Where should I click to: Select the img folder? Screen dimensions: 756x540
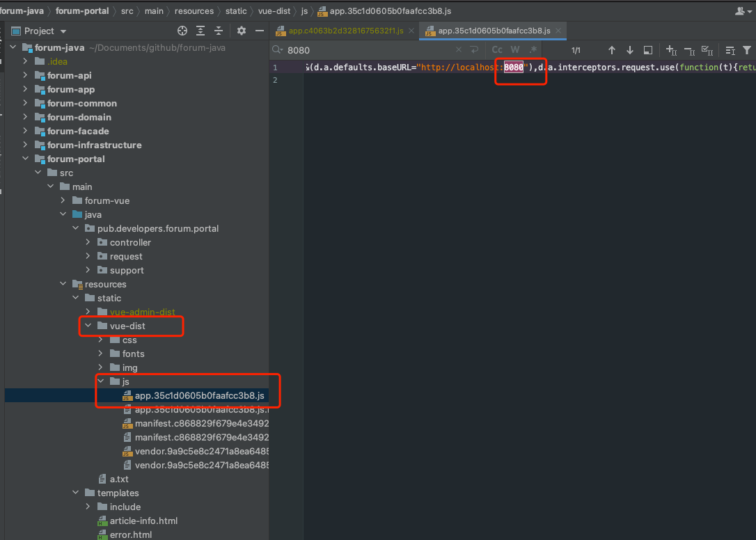(x=129, y=368)
